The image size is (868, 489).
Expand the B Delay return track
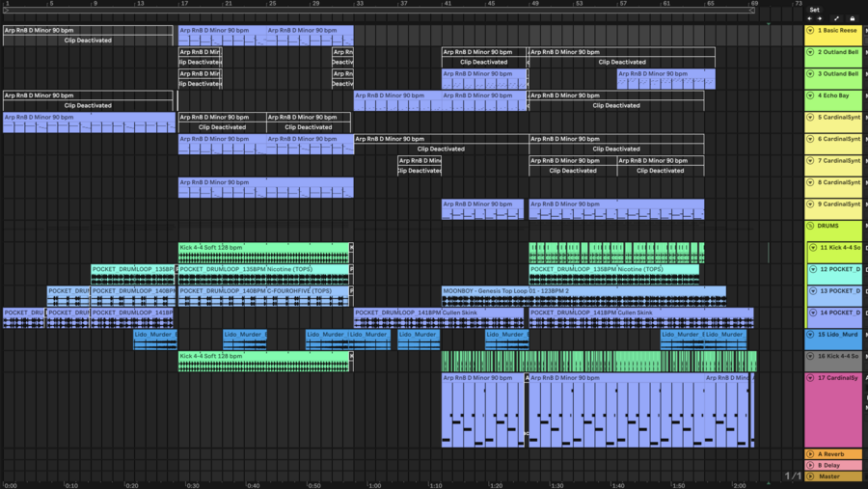(811, 465)
